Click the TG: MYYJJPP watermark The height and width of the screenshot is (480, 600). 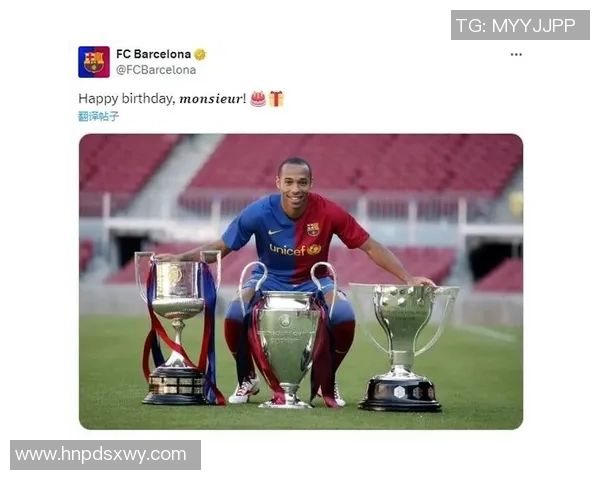520,25
